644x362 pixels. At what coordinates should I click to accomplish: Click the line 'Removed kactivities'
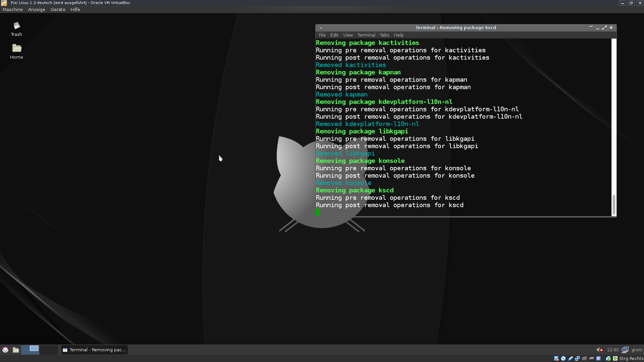[351, 65]
